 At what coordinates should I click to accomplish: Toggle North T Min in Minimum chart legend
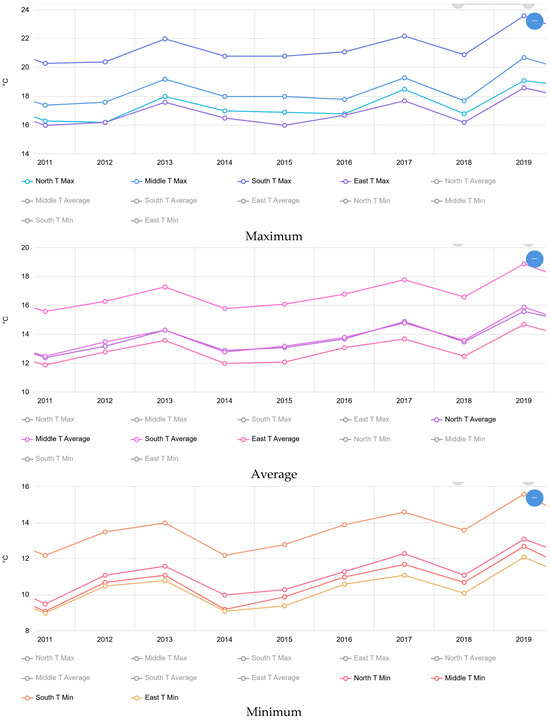365,678
